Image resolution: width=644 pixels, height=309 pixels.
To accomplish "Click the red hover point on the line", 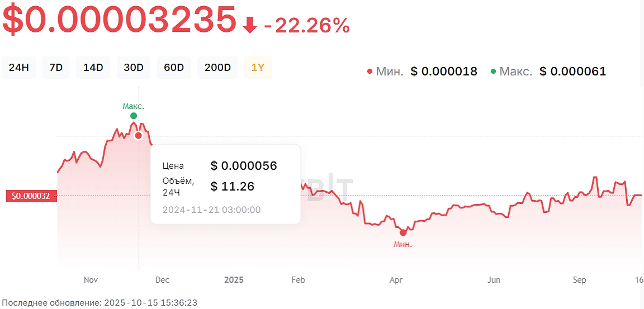I will (x=139, y=135).
